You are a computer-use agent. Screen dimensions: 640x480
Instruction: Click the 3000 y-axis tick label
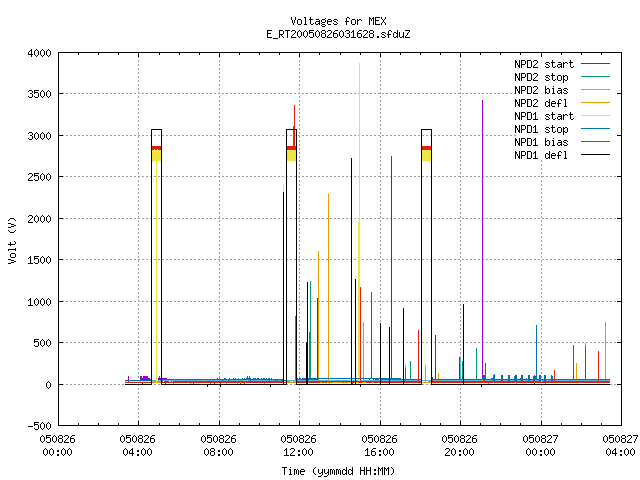coord(40,136)
